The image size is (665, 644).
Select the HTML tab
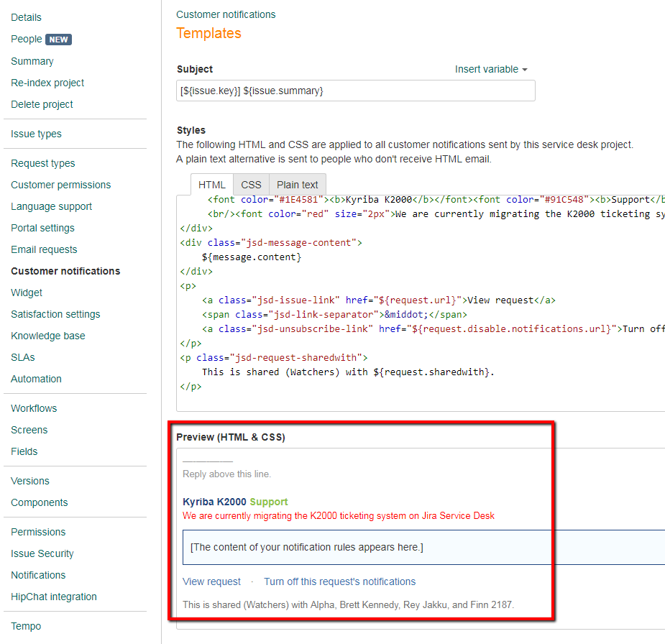coord(211,184)
